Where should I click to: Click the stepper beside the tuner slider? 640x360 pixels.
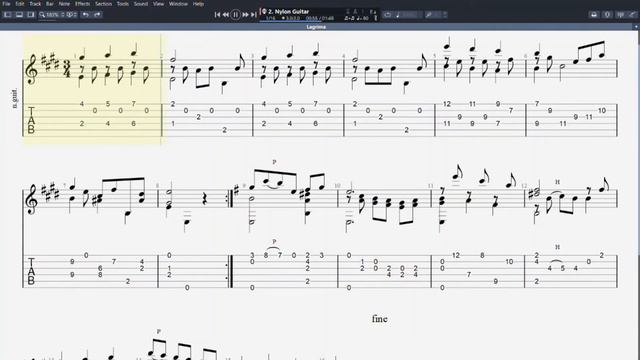(x=445, y=15)
